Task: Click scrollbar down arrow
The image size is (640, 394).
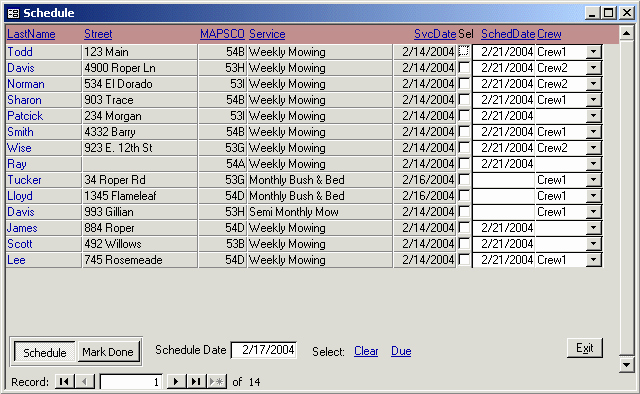Action: click(626, 365)
